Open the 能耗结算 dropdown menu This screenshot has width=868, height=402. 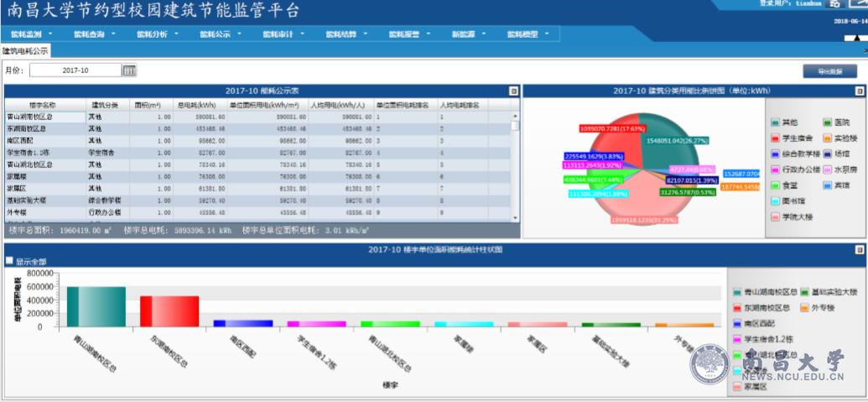[x=346, y=34]
